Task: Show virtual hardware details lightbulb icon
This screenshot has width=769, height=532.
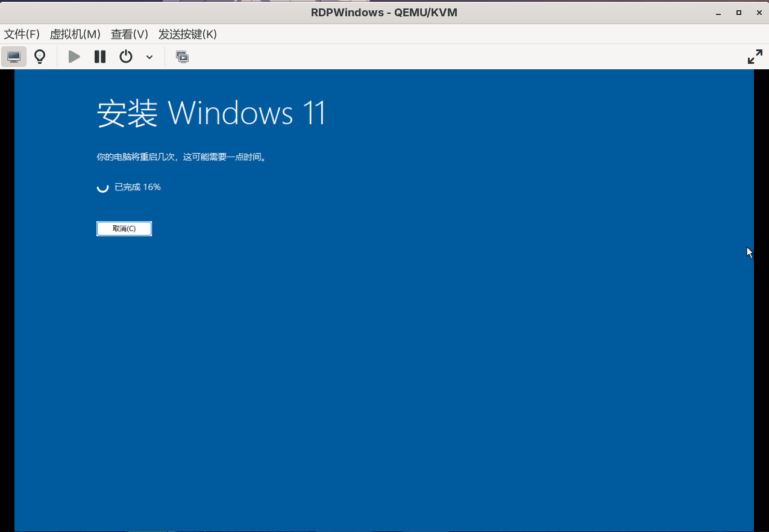Action: 40,57
